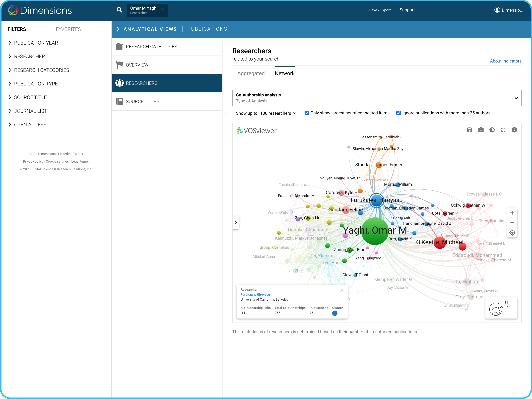
Task: Switch to the Aggregated tab
Action: point(251,73)
